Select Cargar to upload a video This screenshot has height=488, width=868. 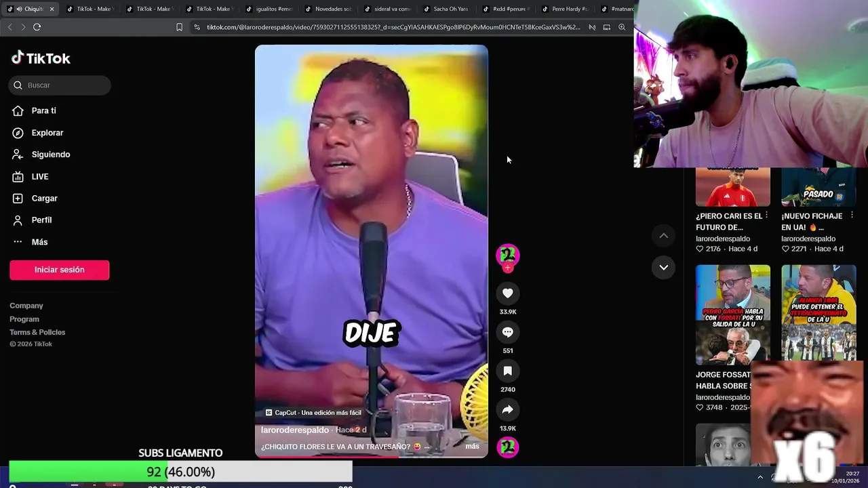44,198
